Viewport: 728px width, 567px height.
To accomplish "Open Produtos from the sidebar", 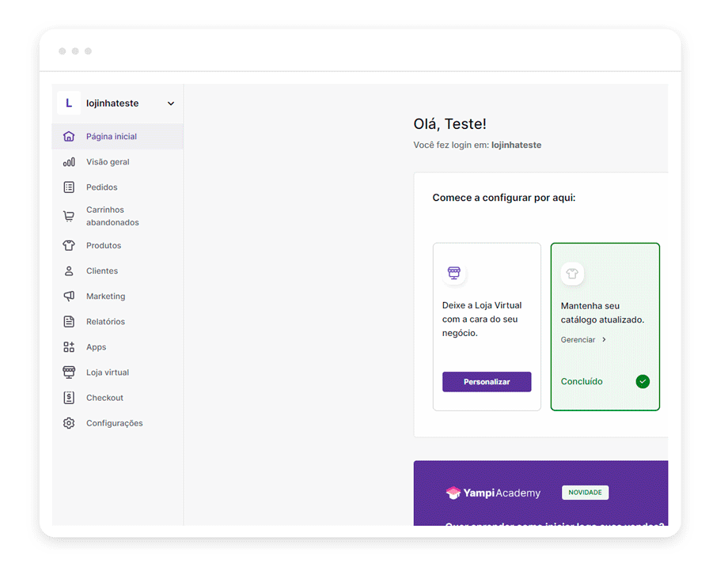I will pyautogui.click(x=117, y=245).
